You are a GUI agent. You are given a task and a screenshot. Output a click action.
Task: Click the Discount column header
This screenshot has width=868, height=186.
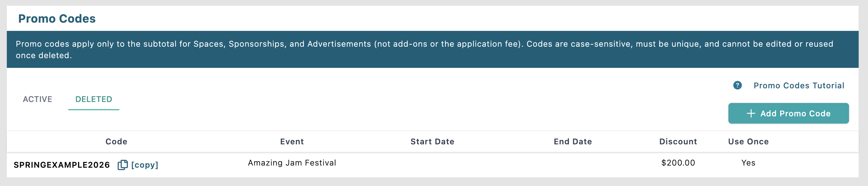(678, 141)
